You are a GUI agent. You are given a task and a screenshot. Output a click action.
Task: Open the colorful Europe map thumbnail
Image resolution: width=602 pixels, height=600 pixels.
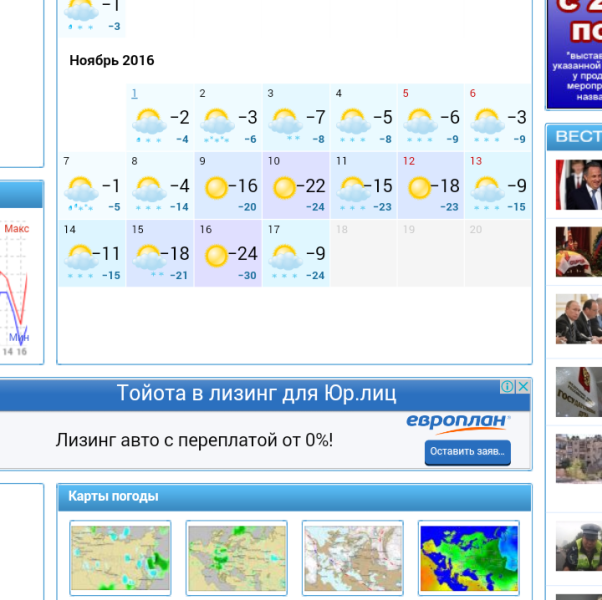click(x=468, y=558)
